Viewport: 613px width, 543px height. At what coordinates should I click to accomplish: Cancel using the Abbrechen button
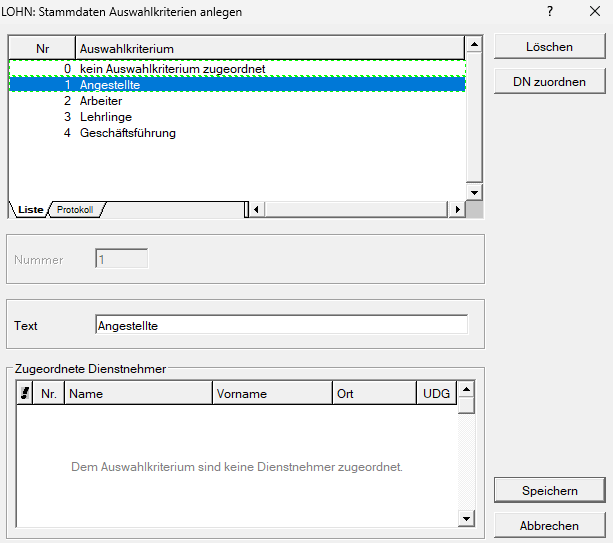point(549,526)
